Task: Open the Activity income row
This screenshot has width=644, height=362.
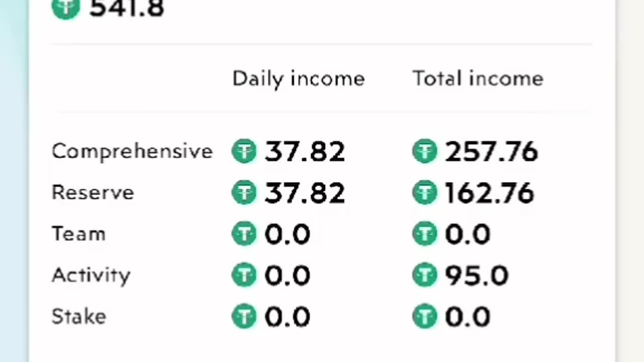Action: pyautogui.click(x=91, y=275)
